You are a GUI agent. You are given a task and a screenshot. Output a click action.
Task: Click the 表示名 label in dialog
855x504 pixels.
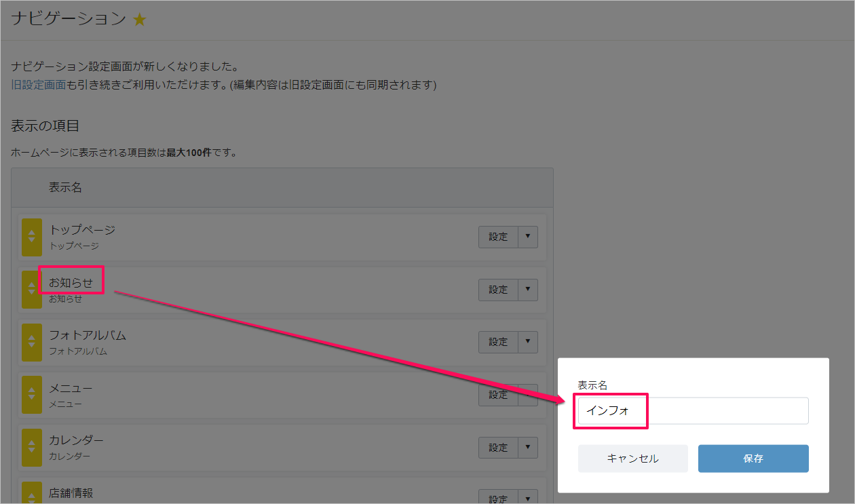pyautogui.click(x=592, y=385)
